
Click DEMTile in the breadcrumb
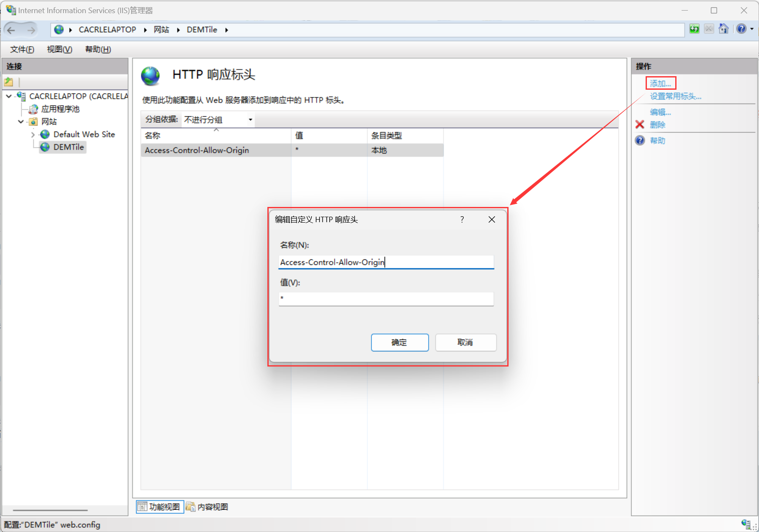(x=202, y=30)
